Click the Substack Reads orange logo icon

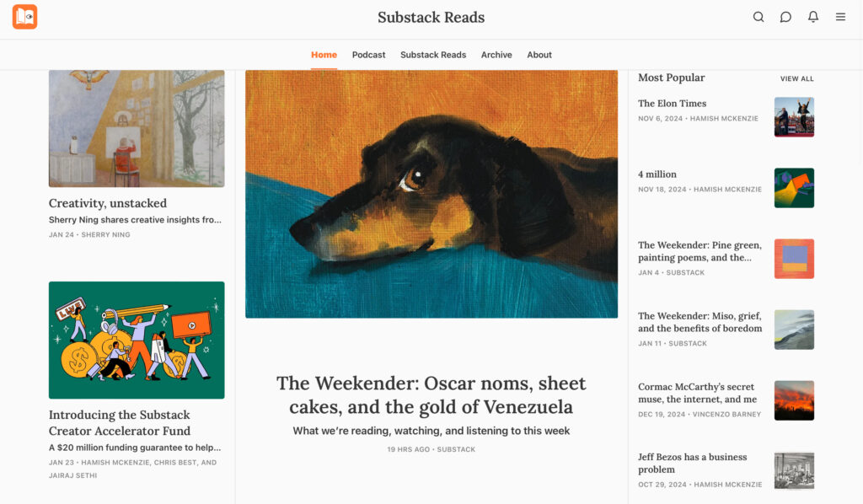(x=24, y=17)
